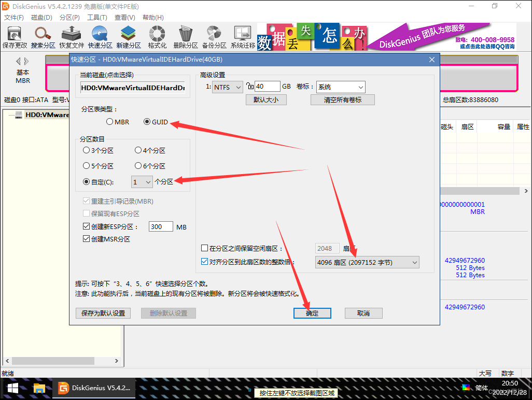
Task: Click the 清空所有卷标 button
Action: 343,99
